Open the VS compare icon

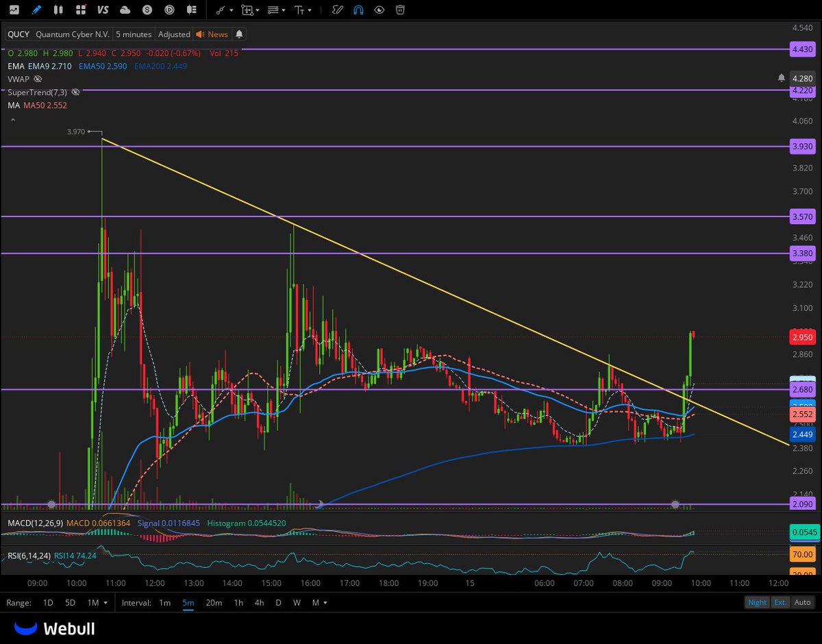[x=103, y=10]
